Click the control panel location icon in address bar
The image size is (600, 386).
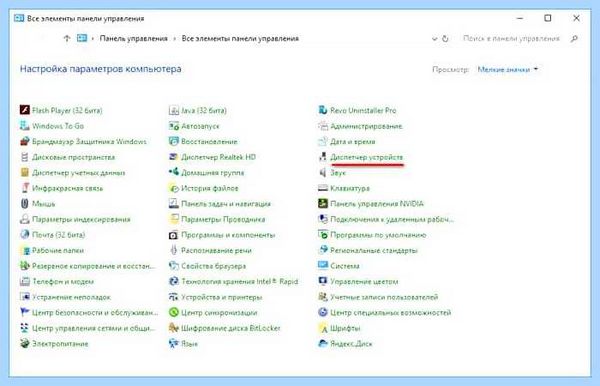pyautogui.click(x=82, y=38)
